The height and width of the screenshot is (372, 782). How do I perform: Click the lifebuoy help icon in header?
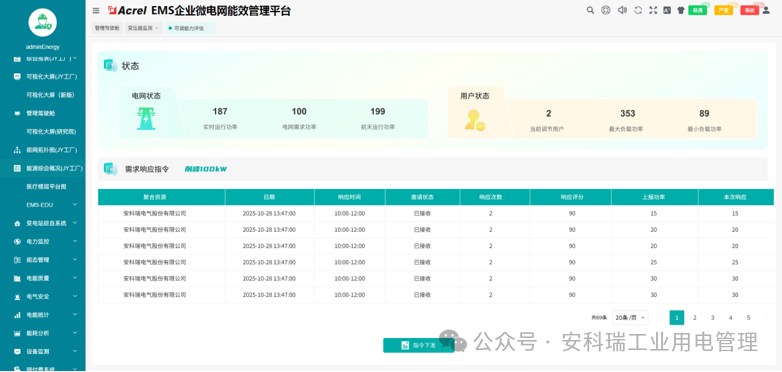(x=605, y=10)
